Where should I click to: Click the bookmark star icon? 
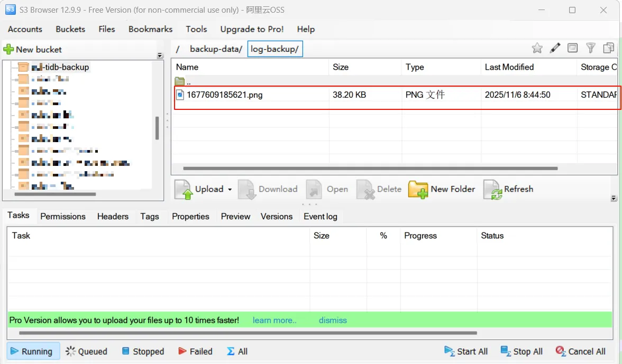click(x=537, y=49)
